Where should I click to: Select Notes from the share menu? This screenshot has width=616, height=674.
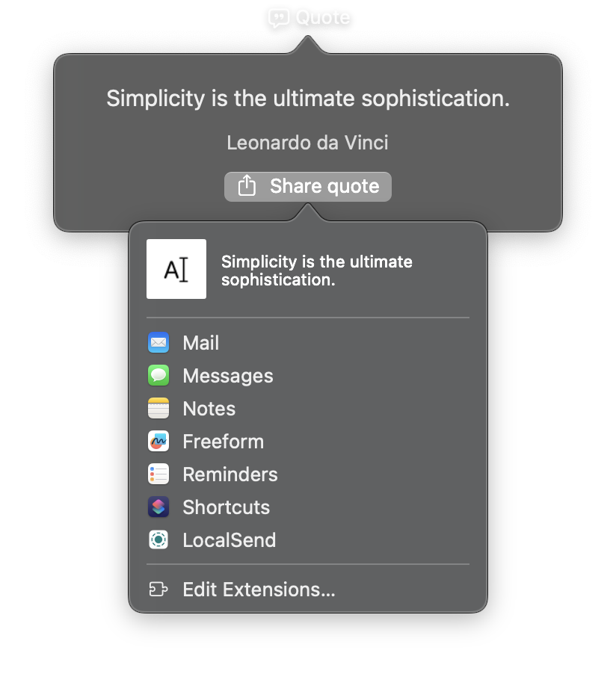[x=308, y=408]
